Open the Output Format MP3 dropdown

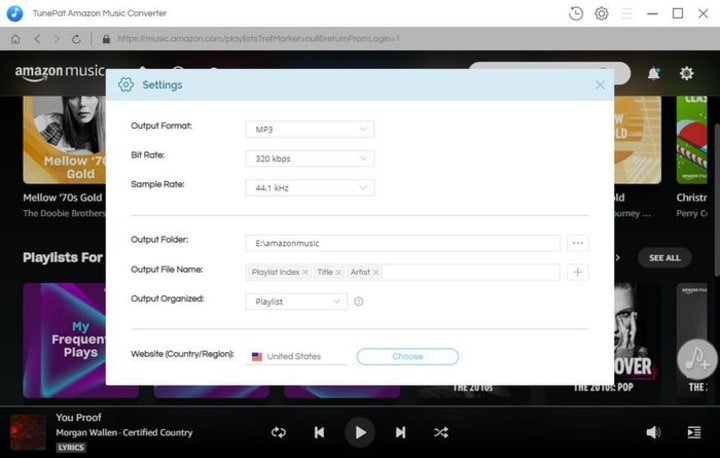point(310,130)
